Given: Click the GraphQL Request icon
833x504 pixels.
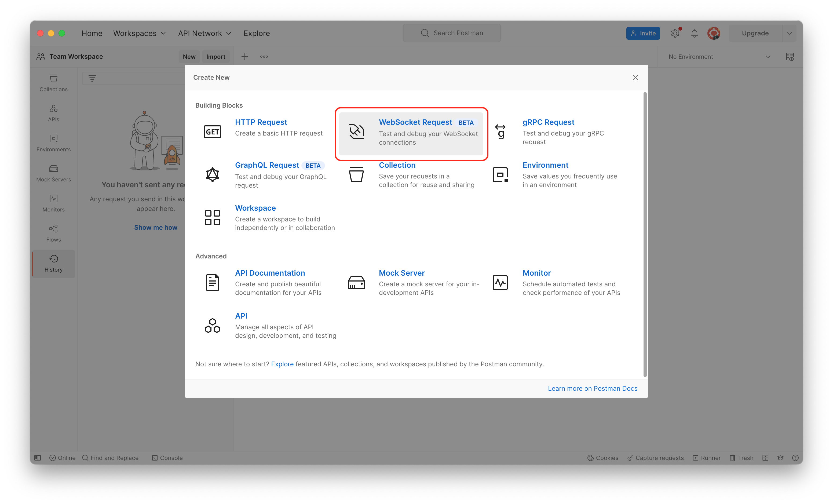Looking at the screenshot, I should [x=212, y=175].
